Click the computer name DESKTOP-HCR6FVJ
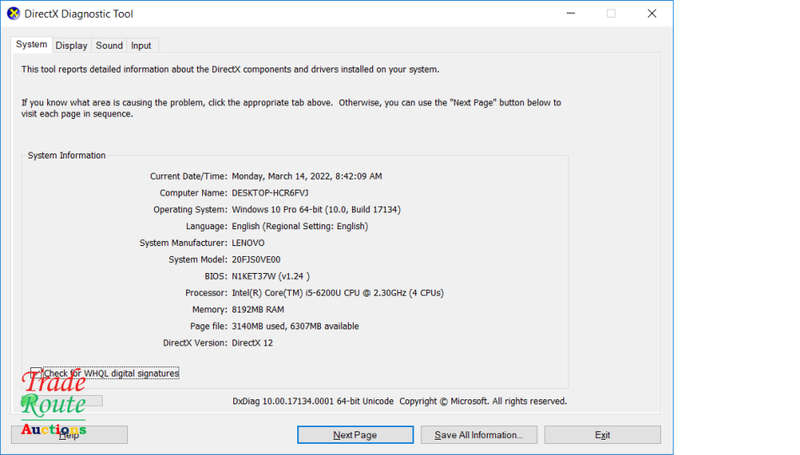 270,193
